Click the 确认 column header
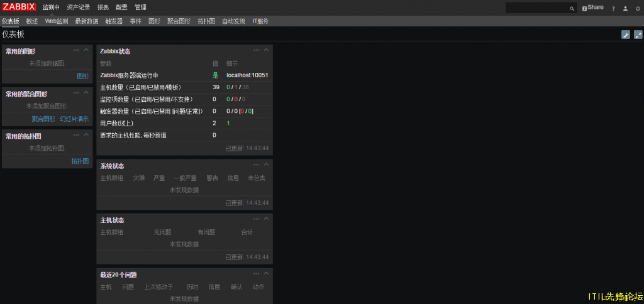 point(236,287)
